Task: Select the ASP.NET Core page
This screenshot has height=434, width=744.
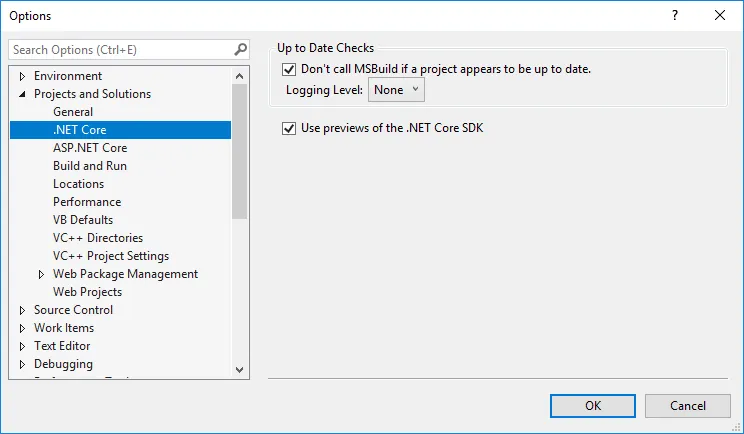Action: click(x=90, y=148)
